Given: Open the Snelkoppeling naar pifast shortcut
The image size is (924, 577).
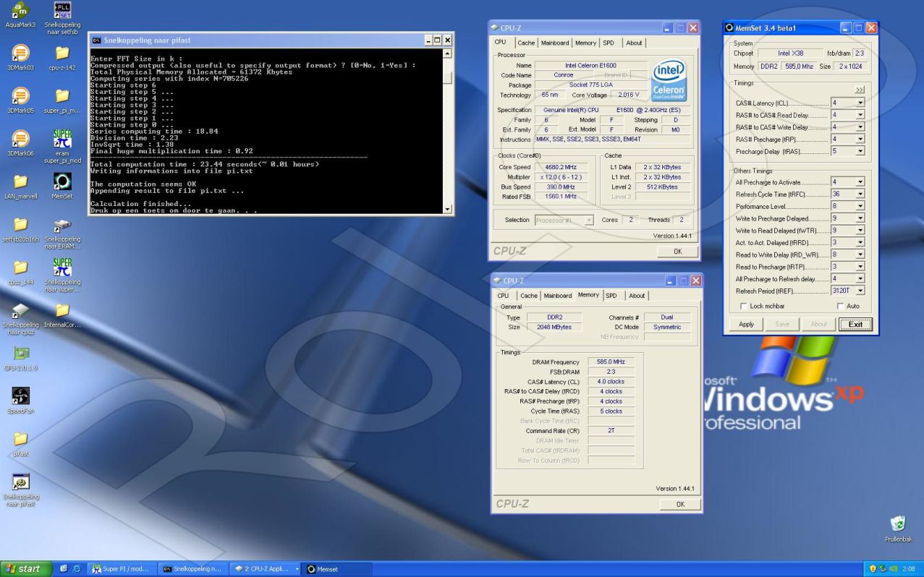Looking at the screenshot, I should [20, 490].
